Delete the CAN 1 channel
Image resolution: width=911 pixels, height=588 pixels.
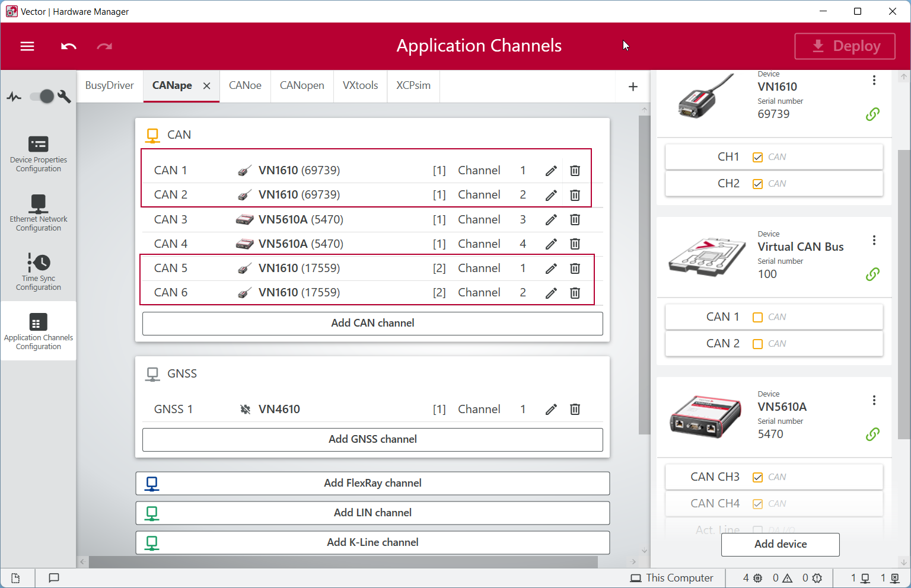575,171
